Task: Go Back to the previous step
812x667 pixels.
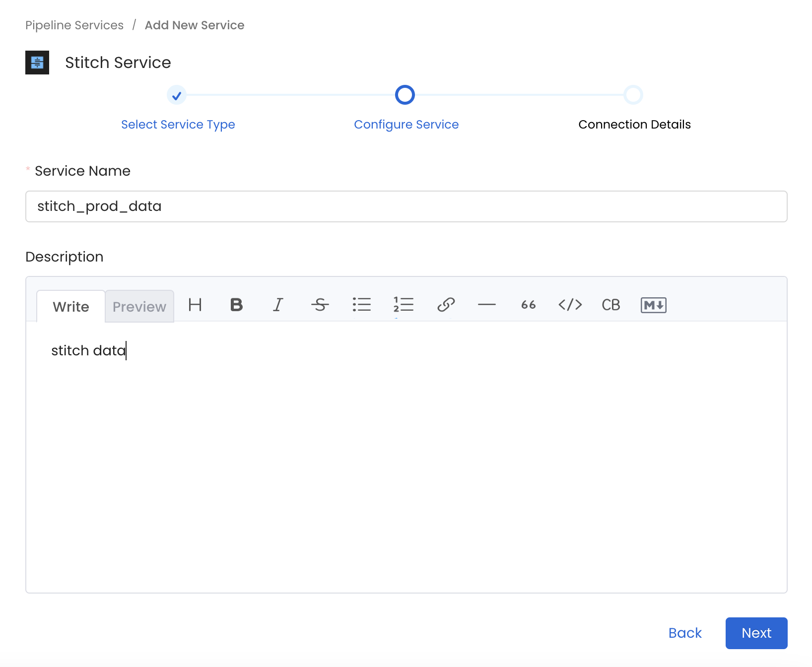Action: [x=685, y=633]
